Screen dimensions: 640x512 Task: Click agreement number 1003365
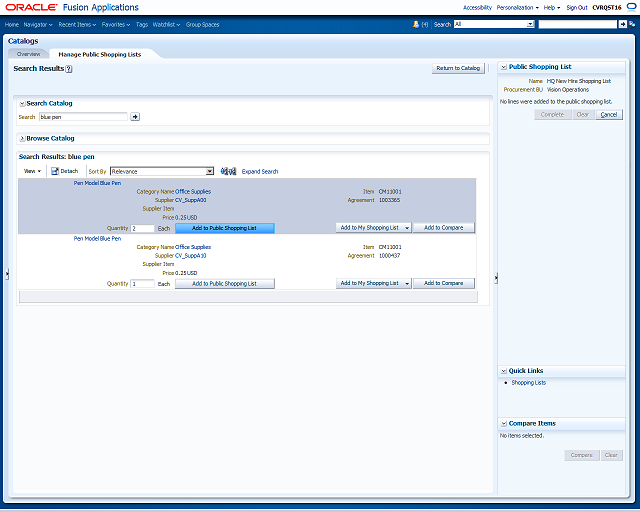(x=389, y=200)
